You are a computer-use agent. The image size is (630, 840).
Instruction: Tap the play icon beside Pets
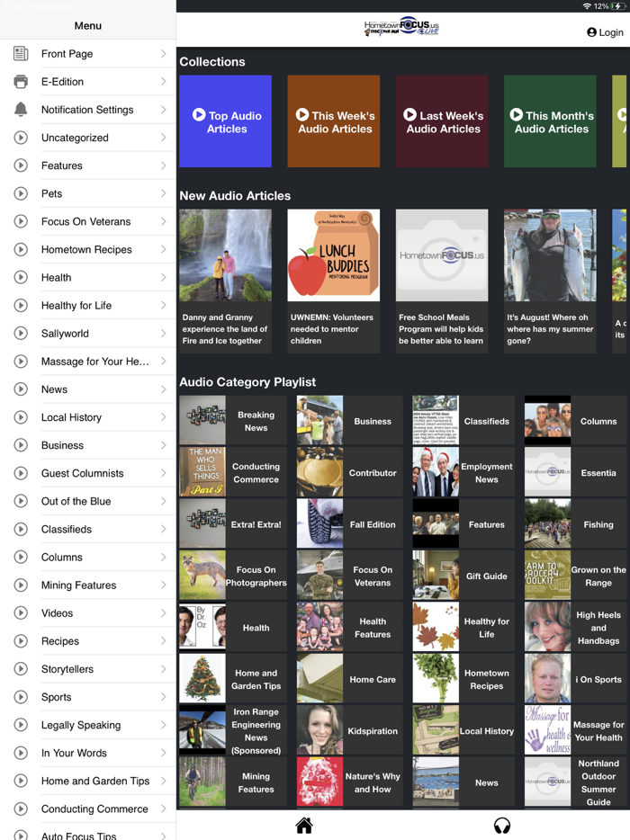[21, 193]
